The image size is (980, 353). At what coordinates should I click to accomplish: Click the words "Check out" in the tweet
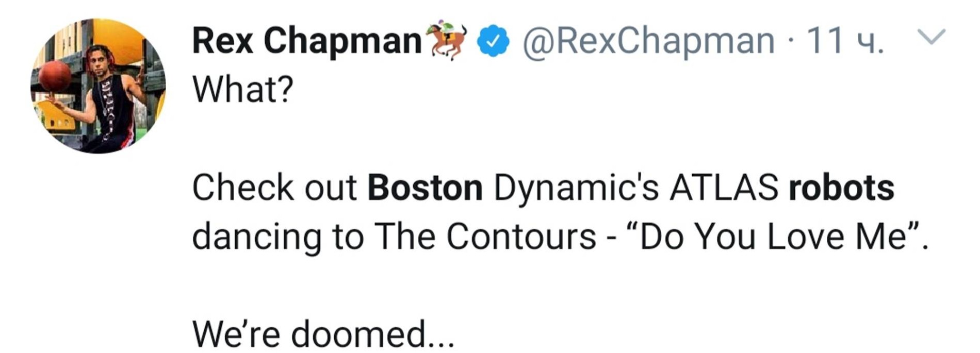pyautogui.click(x=274, y=188)
